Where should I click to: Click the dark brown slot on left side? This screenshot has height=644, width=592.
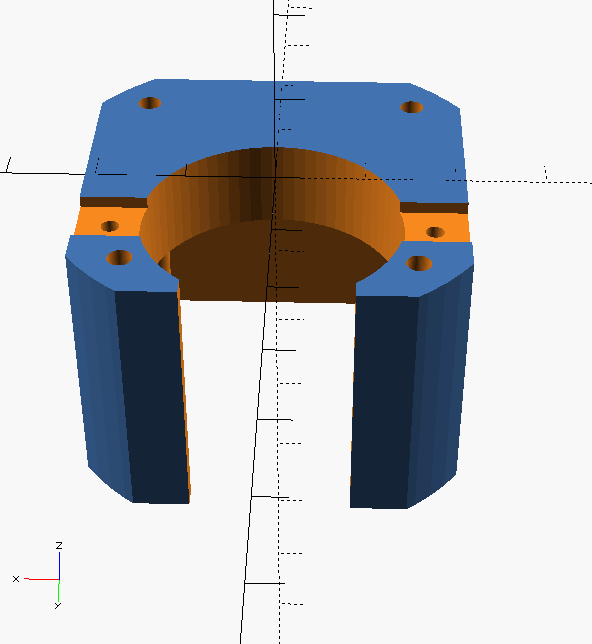click(114, 202)
